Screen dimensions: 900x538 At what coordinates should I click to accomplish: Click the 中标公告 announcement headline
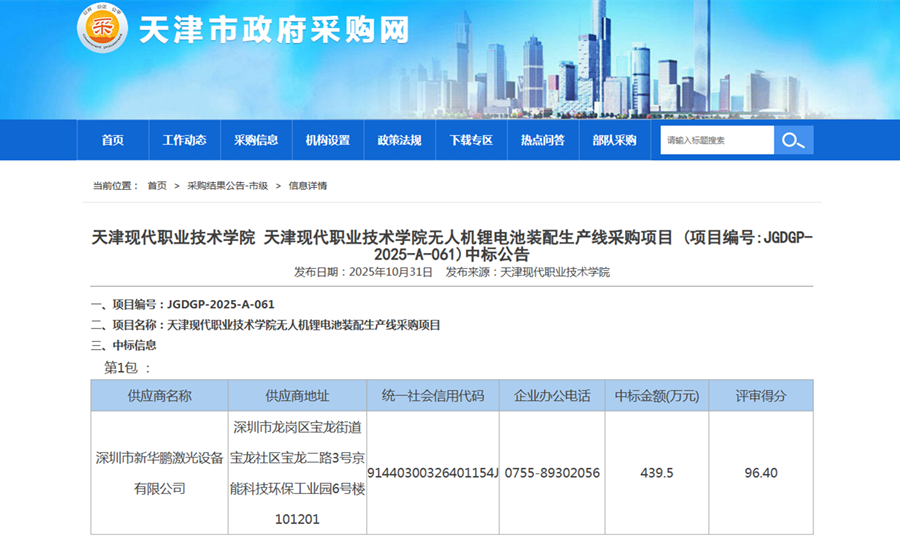[x=452, y=246]
